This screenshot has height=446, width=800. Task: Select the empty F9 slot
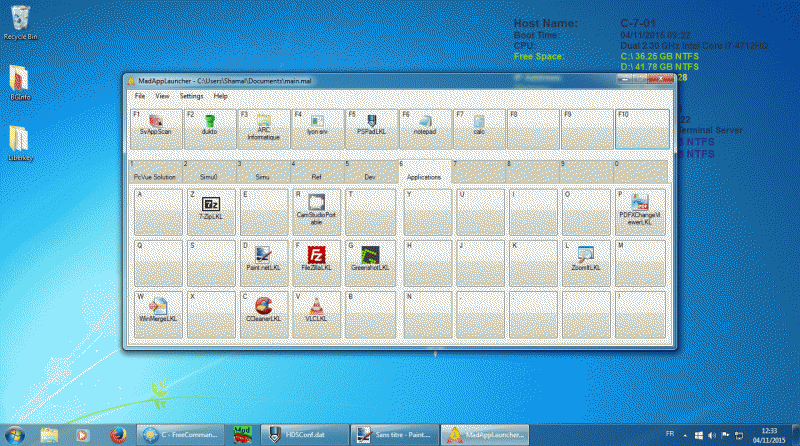point(588,129)
